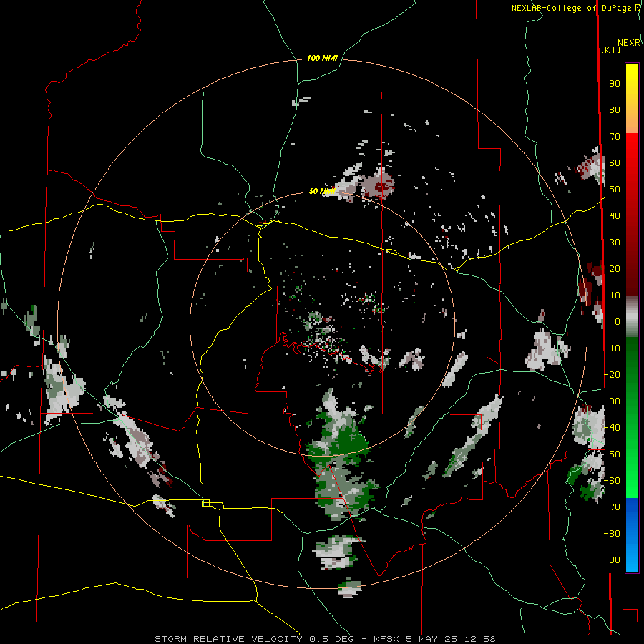Pick the red band of the velocity color bar

coord(632,215)
